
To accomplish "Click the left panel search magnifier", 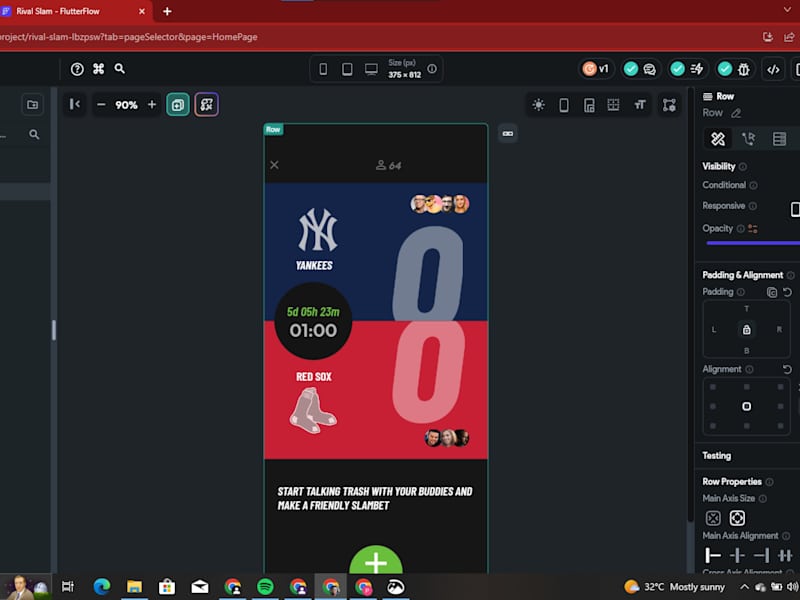I will 34,135.
